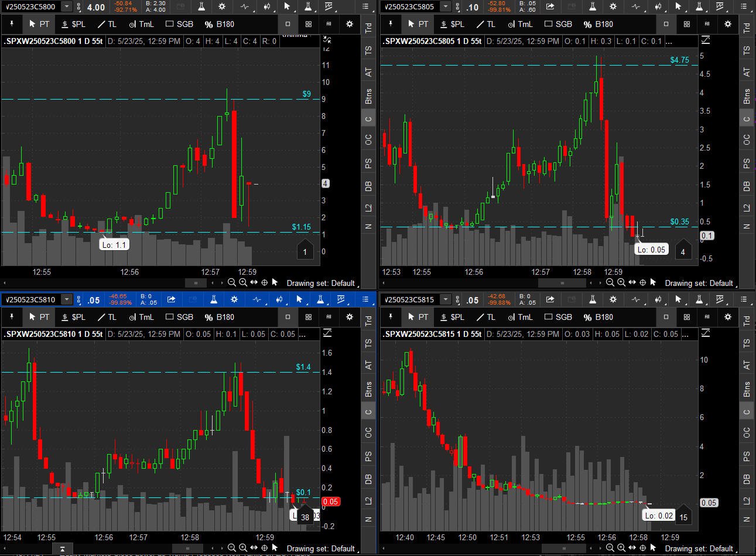The height and width of the screenshot is (556, 756).
Task: Open the Trd side tab in top-left panel
Action: (x=368, y=28)
